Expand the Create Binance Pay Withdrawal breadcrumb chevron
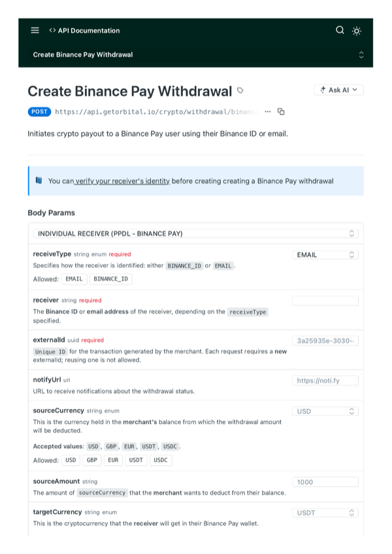 (x=361, y=55)
